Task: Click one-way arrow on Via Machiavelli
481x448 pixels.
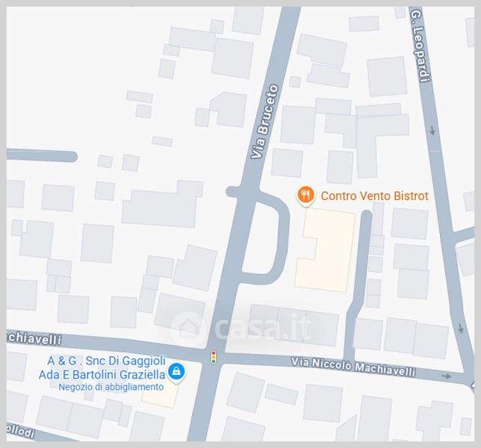Action: [x=447, y=376]
